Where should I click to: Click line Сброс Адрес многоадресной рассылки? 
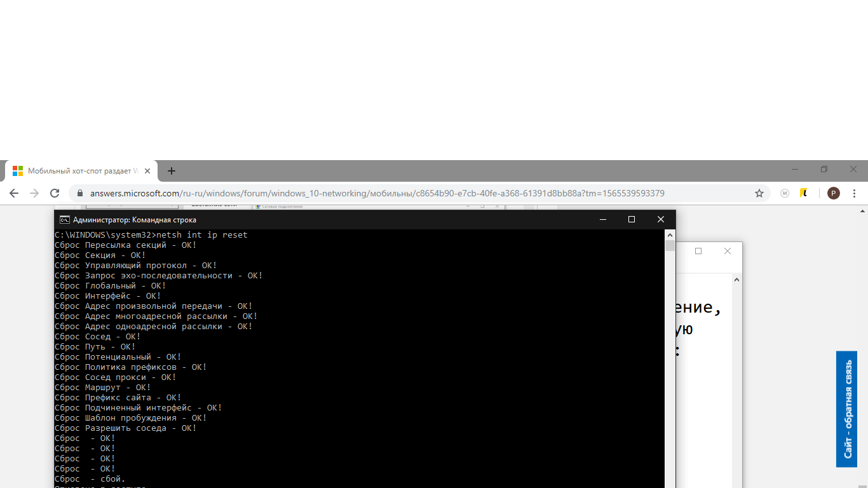[x=156, y=316]
